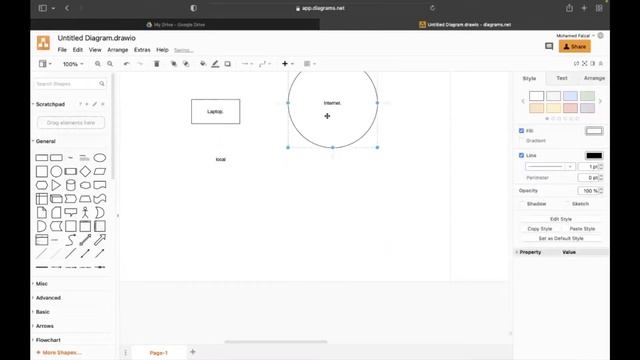640x360 pixels.
Task: Collapse the General shapes section
Action: (45, 141)
